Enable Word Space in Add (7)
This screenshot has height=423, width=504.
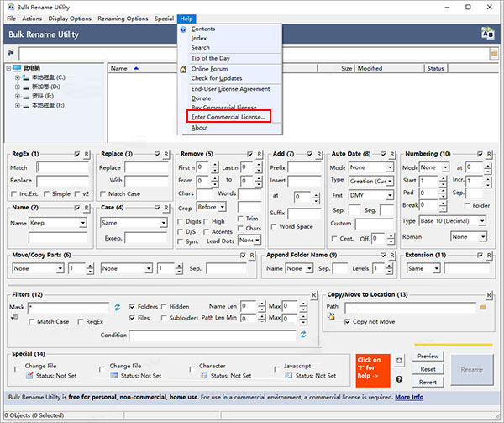click(274, 226)
